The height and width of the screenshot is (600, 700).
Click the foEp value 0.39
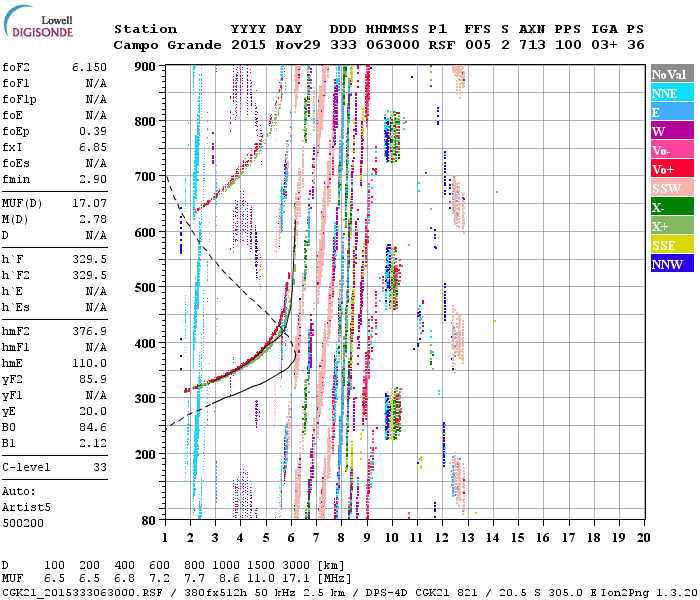click(x=93, y=131)
